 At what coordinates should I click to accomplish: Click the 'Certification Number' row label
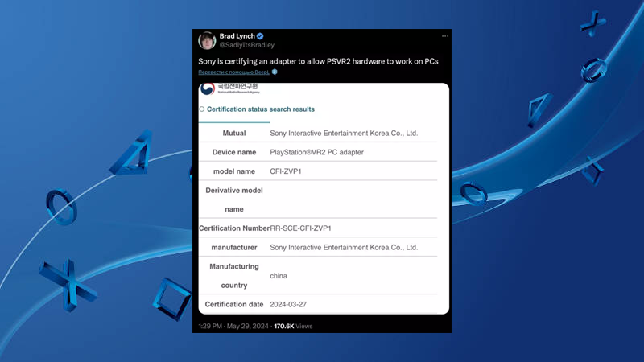tap(234, 228)
